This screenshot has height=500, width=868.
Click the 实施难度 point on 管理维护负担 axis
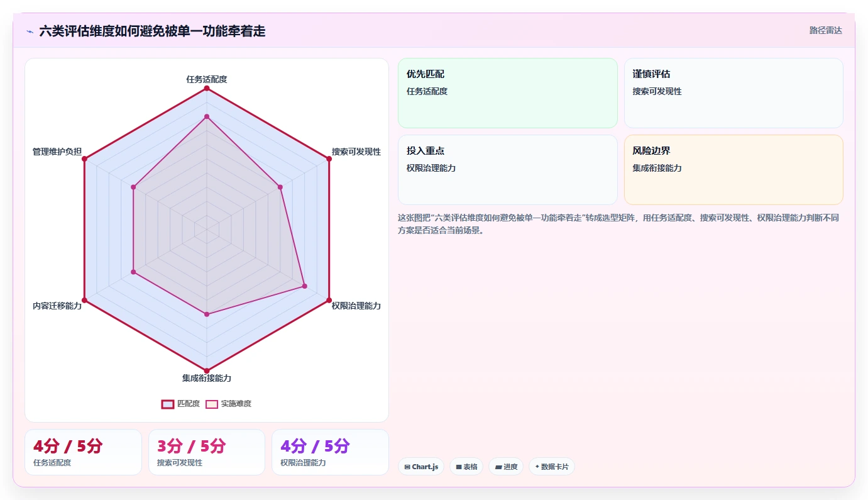click(133, 187)
